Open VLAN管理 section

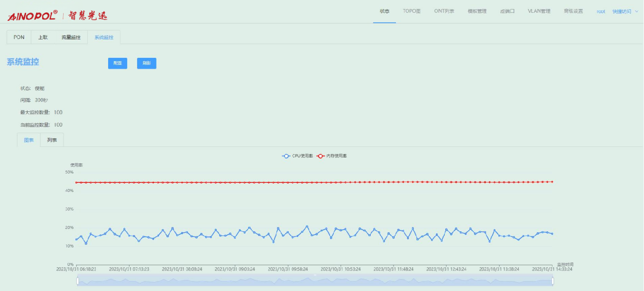[x=539, y=11]
